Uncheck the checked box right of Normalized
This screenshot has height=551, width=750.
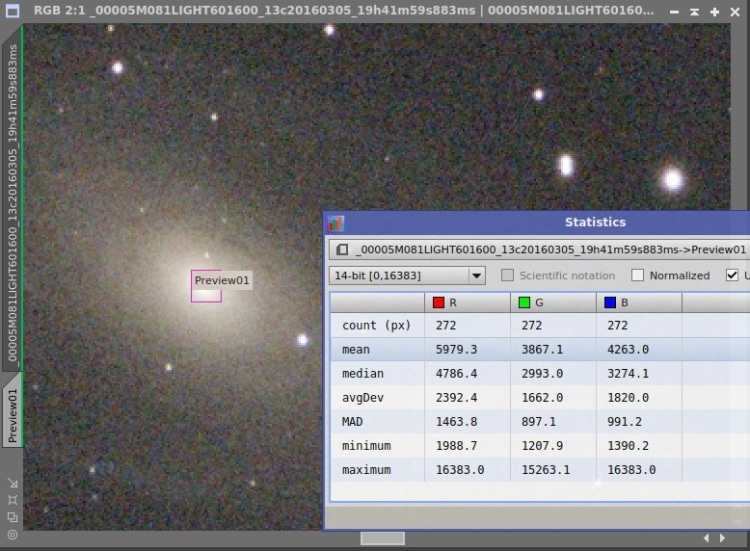[732, 275]
